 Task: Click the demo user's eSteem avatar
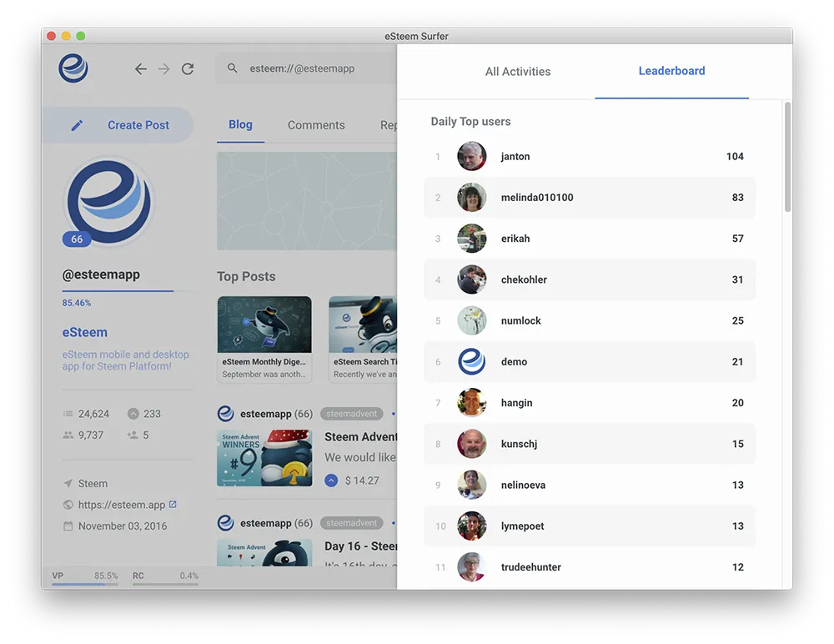pos(471,362)
